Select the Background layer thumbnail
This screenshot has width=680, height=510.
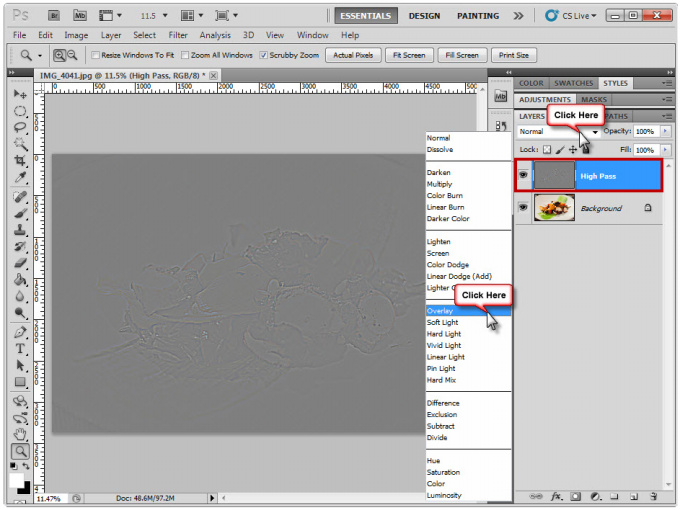[554, 208]
